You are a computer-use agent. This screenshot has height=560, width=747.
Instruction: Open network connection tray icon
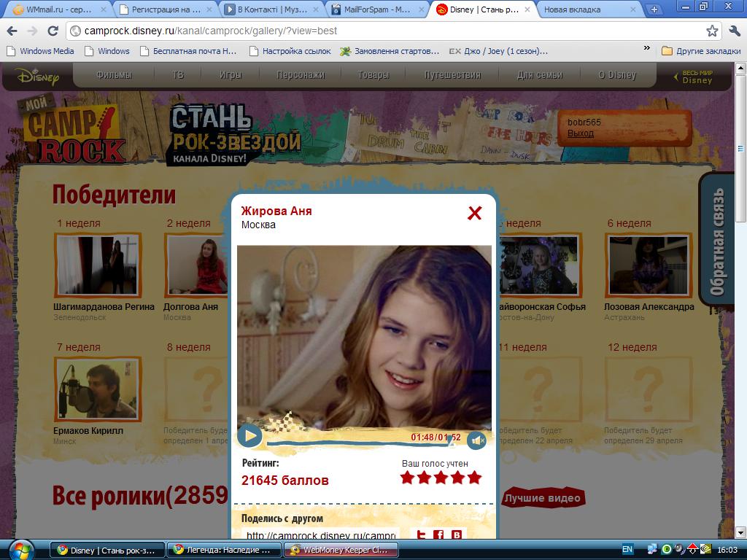click(652, 550)
